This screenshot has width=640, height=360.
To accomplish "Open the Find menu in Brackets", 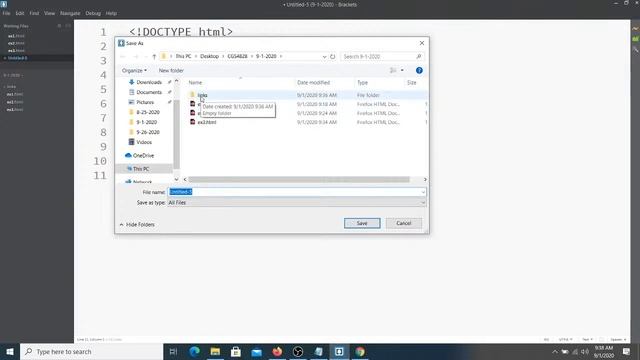I will click(34, 13).
